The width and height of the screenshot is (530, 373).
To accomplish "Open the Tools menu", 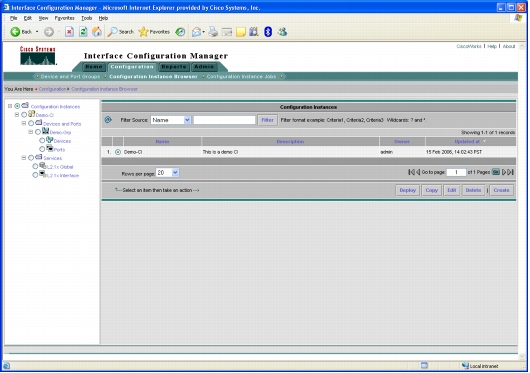I will [87, 18].
